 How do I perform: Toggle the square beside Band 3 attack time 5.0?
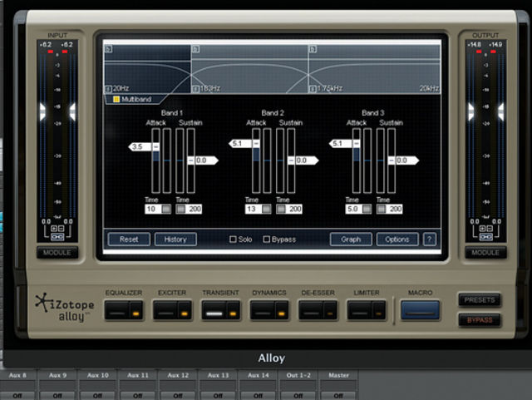point(367,209)
